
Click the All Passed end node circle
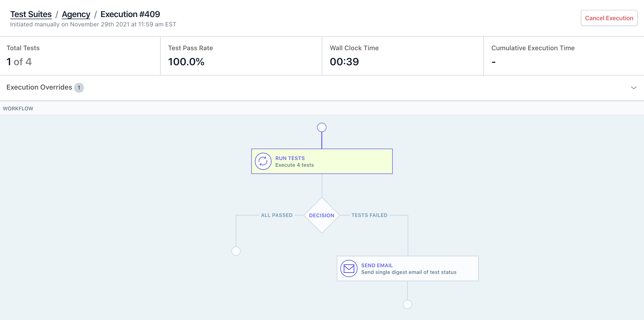pos(236,251)
